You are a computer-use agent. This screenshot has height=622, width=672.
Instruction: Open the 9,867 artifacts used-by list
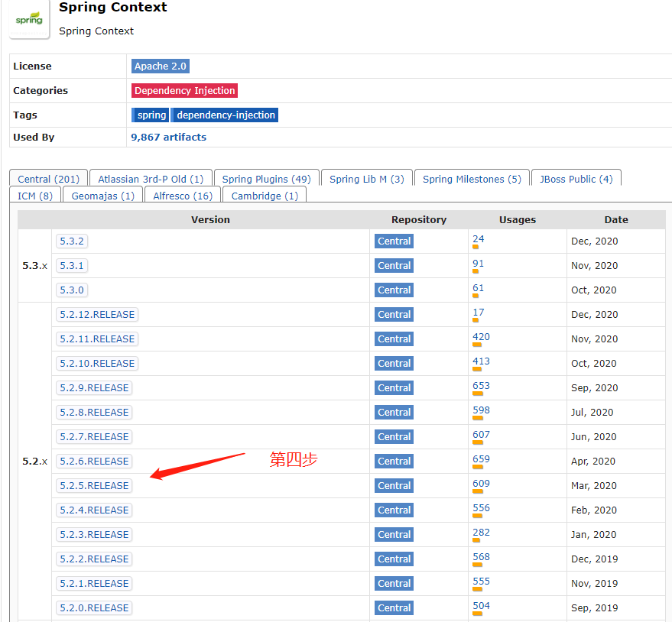[x=168, y=137]
